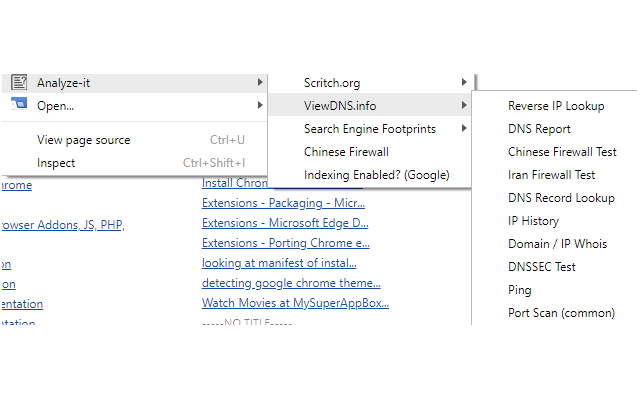This screenshot has height=400, width=640.
Task: Open Extensions - Microsoft Edge D... link
Action: click(285, 223)
